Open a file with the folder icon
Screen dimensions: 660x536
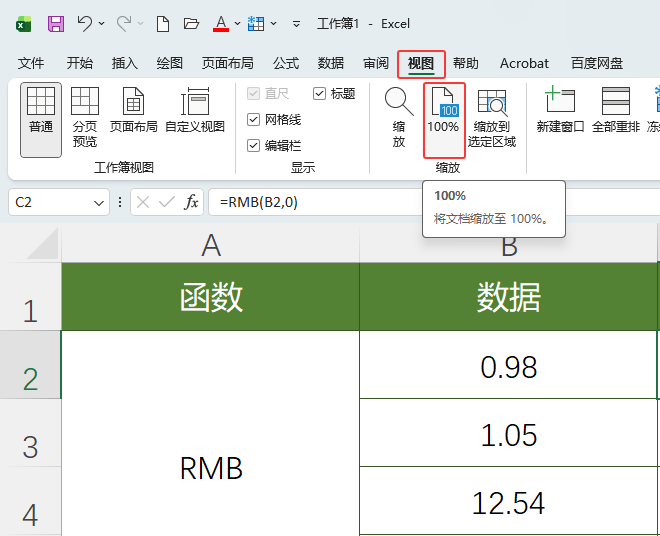coord(191,24)
